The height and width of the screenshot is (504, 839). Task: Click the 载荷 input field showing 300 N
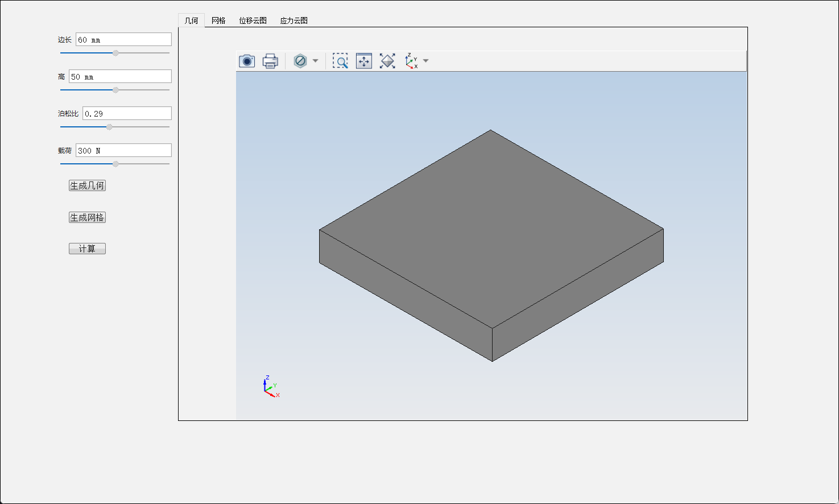[123, 150]
